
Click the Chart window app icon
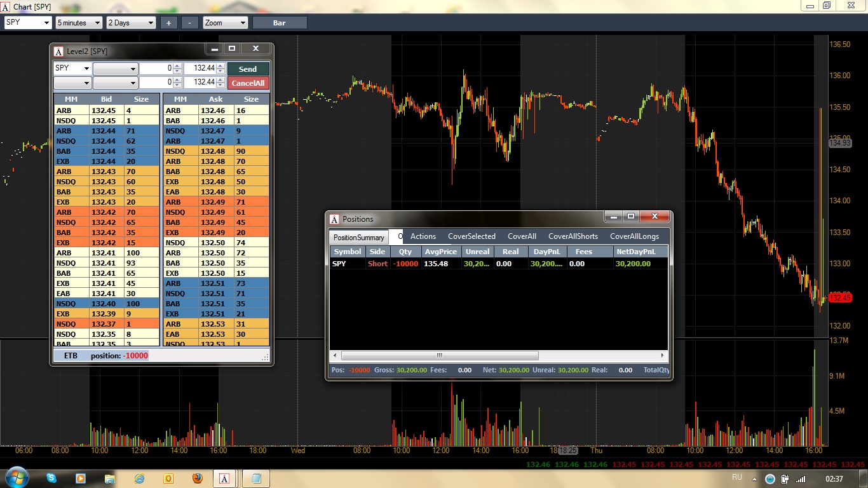tap(6, 6)
